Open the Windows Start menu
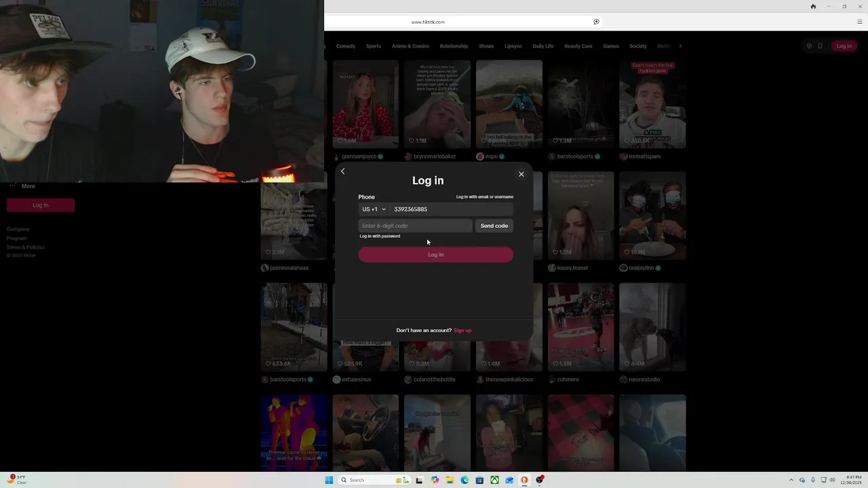Screen dimensions: 868x488 coord(329,480)
